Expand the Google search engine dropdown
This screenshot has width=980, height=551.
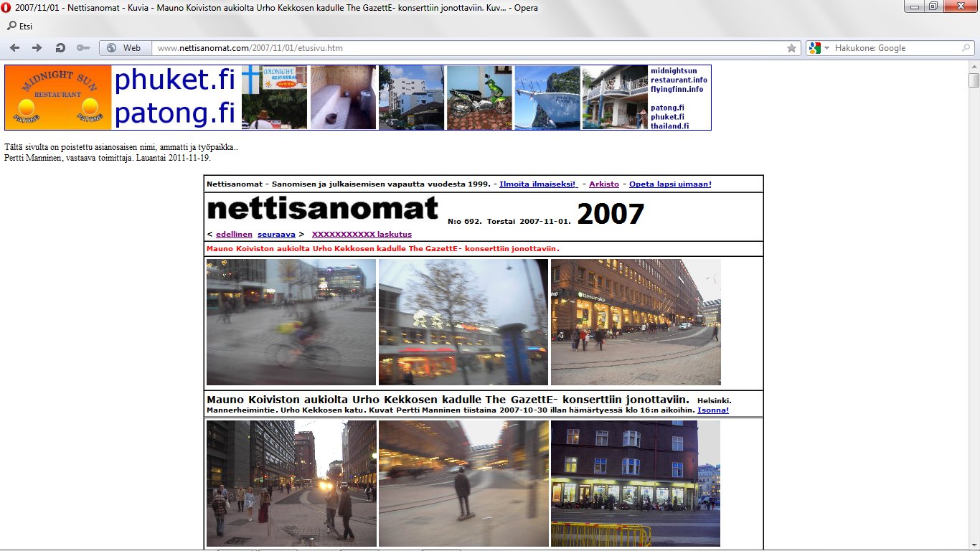pyautogui.click(x=826, y=48)
